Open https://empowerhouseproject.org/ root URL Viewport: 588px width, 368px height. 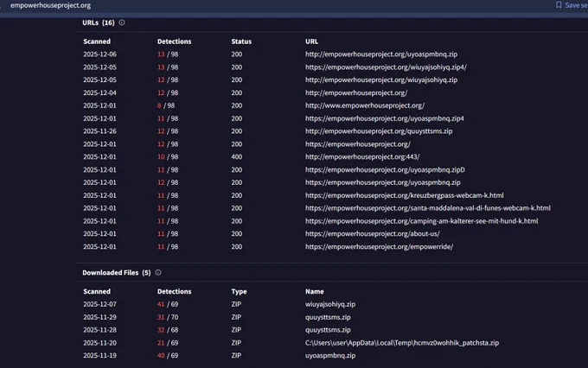(x=358, y=144)
